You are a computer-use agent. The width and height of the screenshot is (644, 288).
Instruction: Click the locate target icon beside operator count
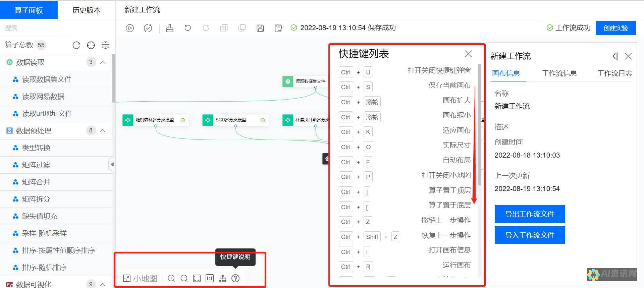(x=91, y=45)
